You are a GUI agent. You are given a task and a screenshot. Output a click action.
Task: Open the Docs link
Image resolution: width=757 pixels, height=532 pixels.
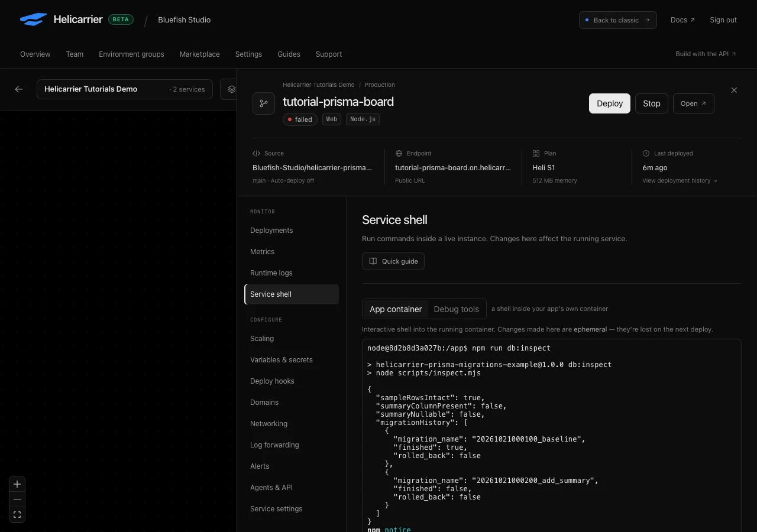point(683,20)
